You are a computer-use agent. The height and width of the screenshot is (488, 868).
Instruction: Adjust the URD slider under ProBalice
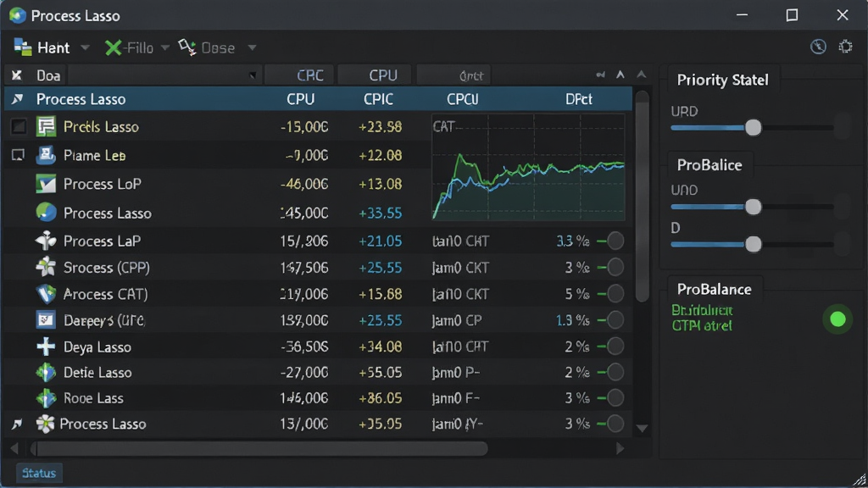pos(753,207)
